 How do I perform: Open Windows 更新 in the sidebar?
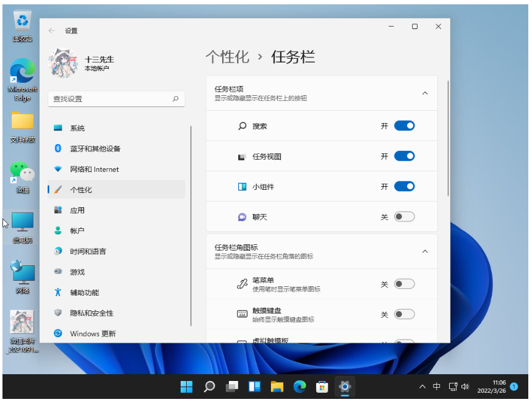tap(93, 333)
